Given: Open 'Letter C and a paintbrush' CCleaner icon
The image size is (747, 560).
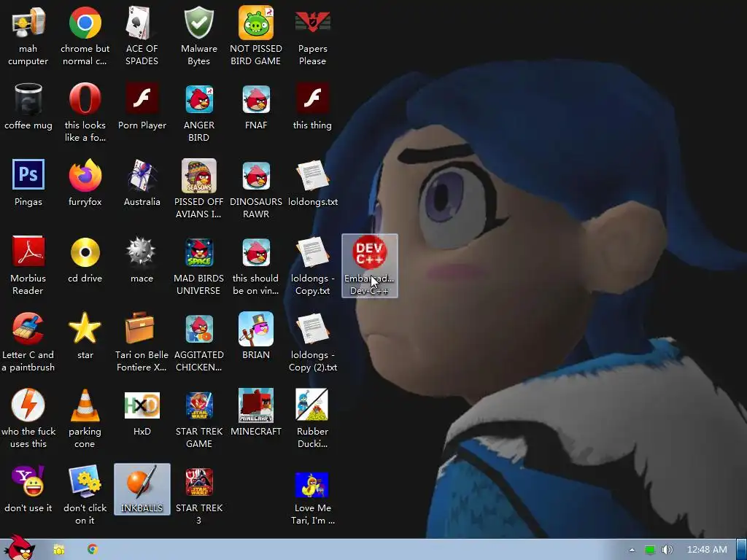Looking at the screenshot, I should pyautogui.click(x=28, y=343).
